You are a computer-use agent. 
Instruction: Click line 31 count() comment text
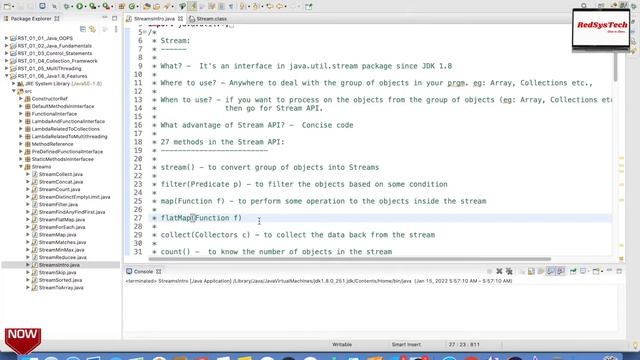pos(276,252)
